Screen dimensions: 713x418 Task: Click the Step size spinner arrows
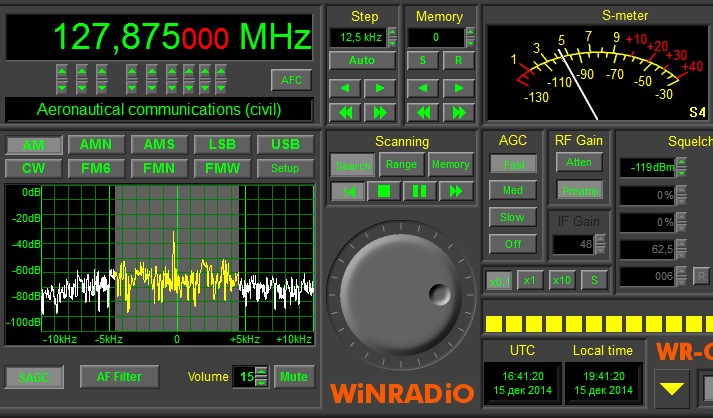pyautogui.click(x=392, y=37)
